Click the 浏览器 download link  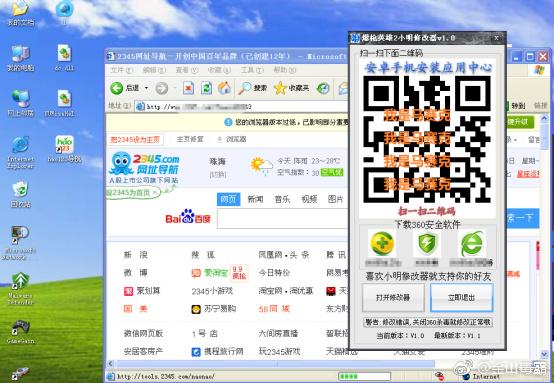tap(232, 139)
